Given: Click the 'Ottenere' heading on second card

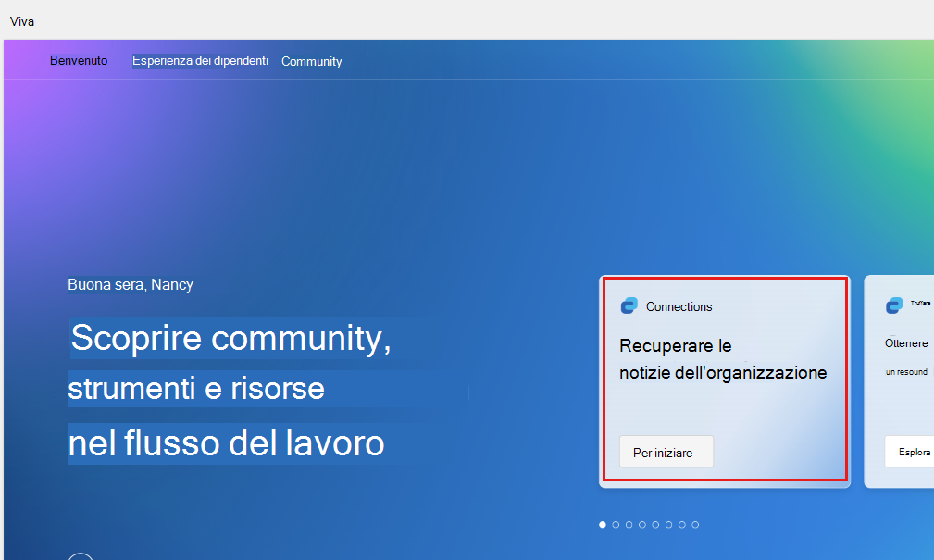Looking at the screenshot, I should coord(906,343).
